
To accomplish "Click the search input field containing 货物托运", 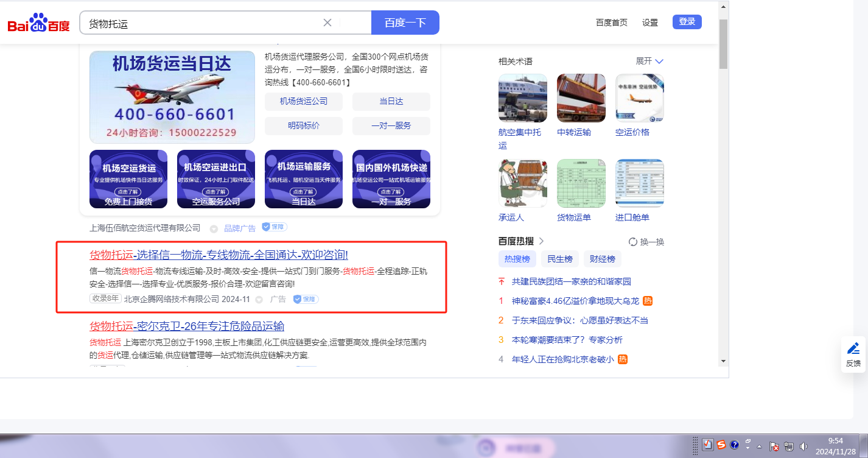I will [x=201, y=23].
